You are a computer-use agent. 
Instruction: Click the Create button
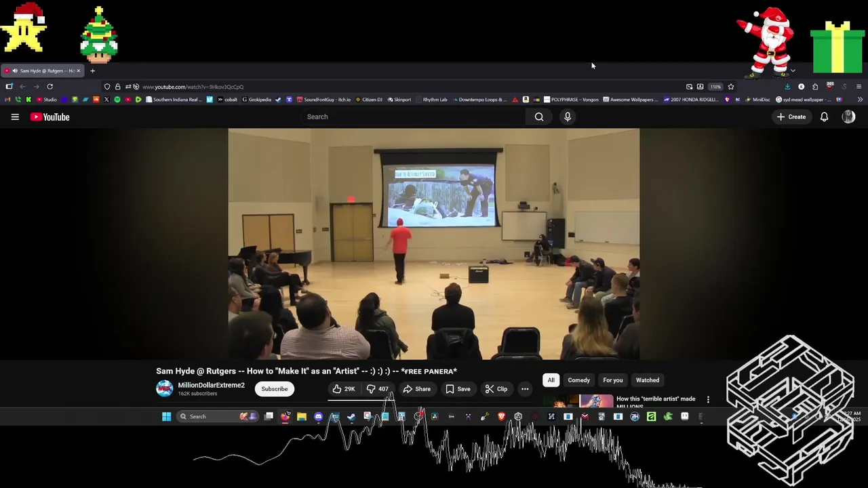click(x=791, y=117)
